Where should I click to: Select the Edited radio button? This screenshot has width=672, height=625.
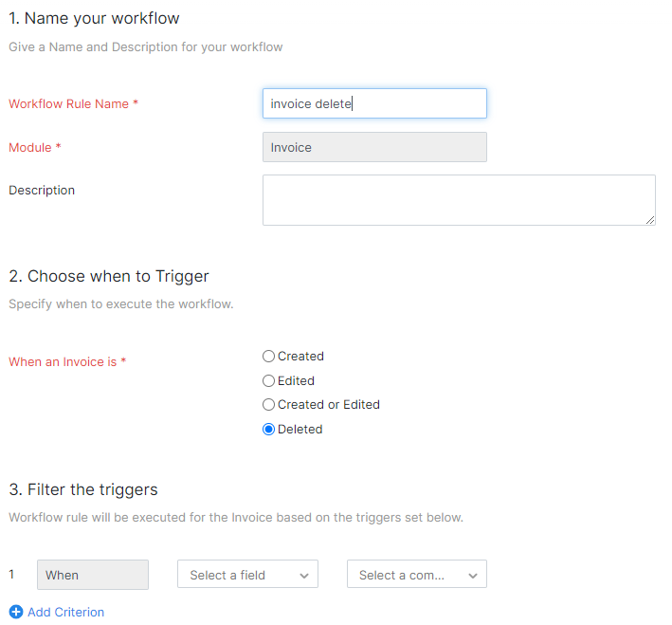(x=269, y=380)
